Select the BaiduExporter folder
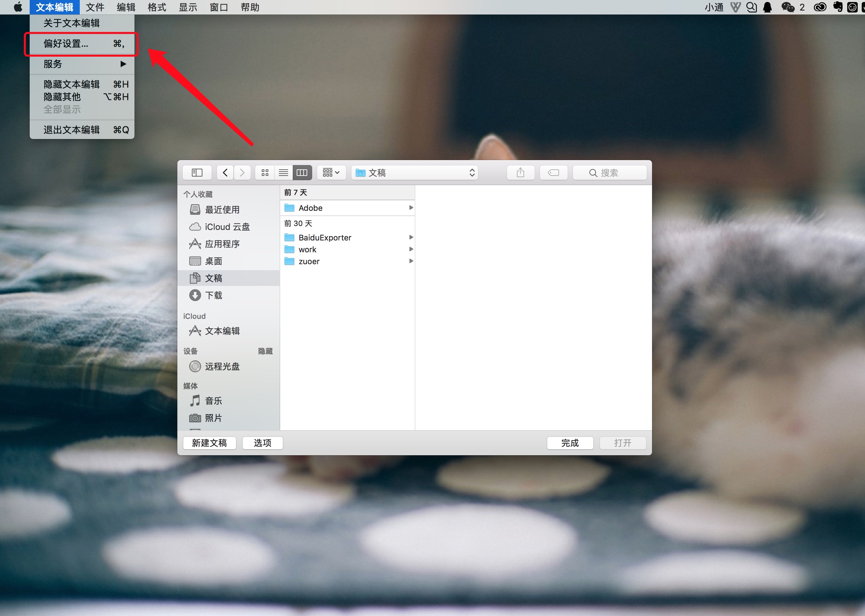 [347, 238]
